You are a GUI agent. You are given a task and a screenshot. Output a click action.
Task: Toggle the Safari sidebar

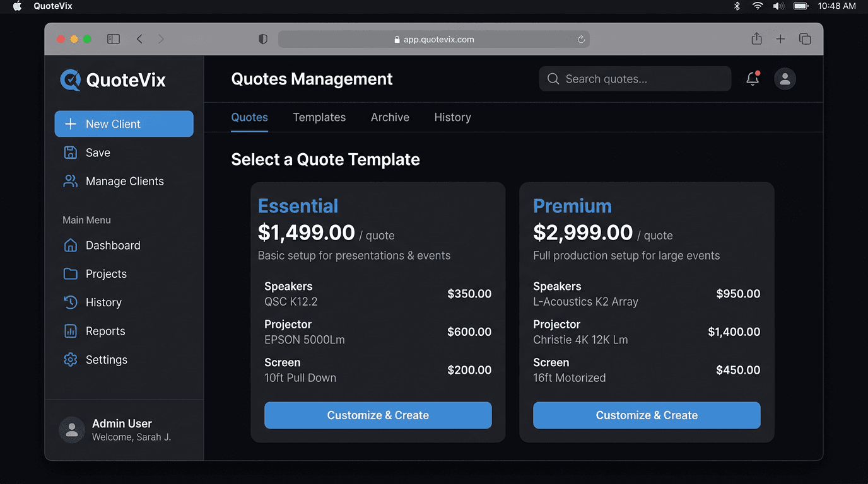tap(114, 38)
